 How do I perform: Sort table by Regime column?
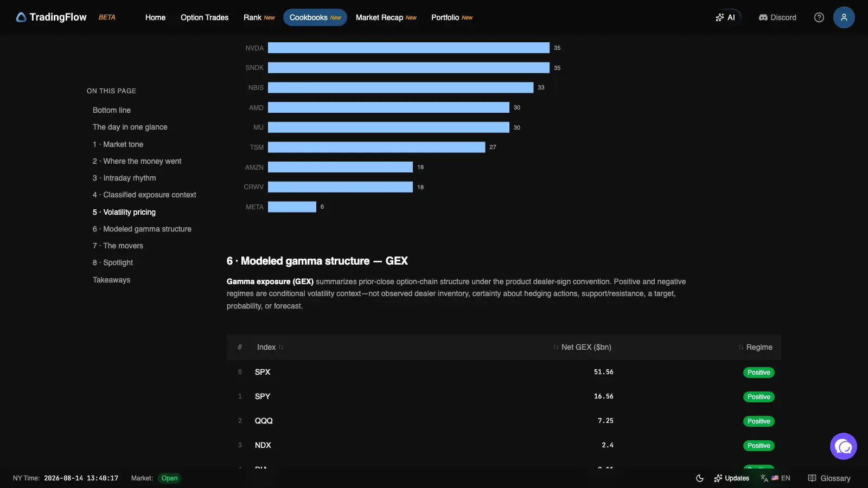(x=755, y=347)
